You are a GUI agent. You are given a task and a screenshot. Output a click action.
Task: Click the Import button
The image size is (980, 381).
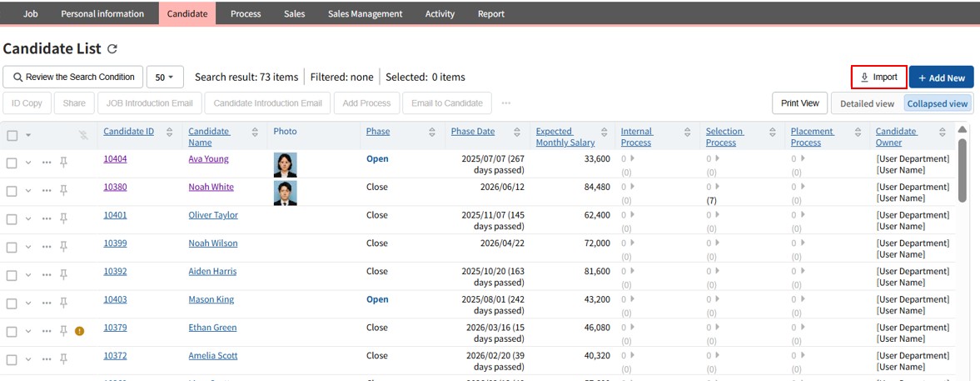coord(878,77)
